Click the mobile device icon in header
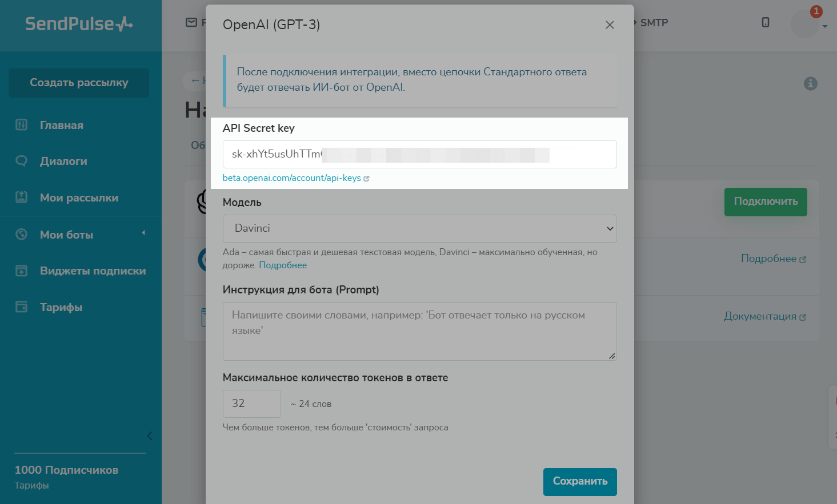Screen dimensions: 837x504 click(x=766, y=22)
